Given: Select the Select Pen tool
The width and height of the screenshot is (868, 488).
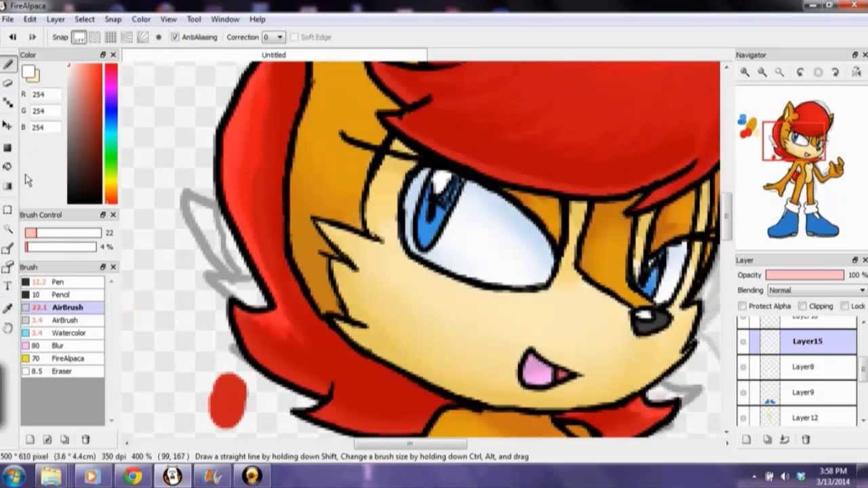Looking at the screenshot, I should tap(8, 249).
